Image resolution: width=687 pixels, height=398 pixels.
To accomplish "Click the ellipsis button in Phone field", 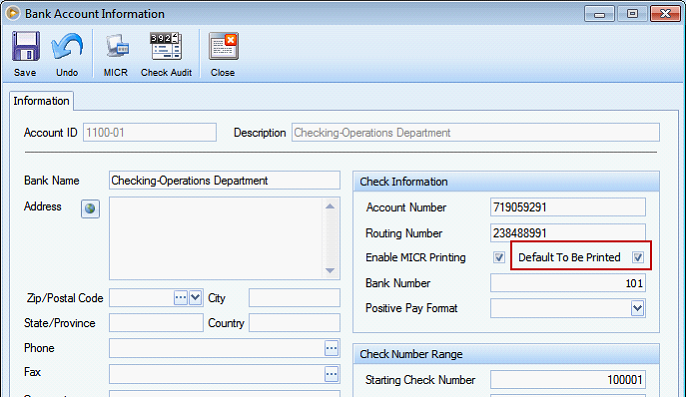I will (x=331, y=348).
